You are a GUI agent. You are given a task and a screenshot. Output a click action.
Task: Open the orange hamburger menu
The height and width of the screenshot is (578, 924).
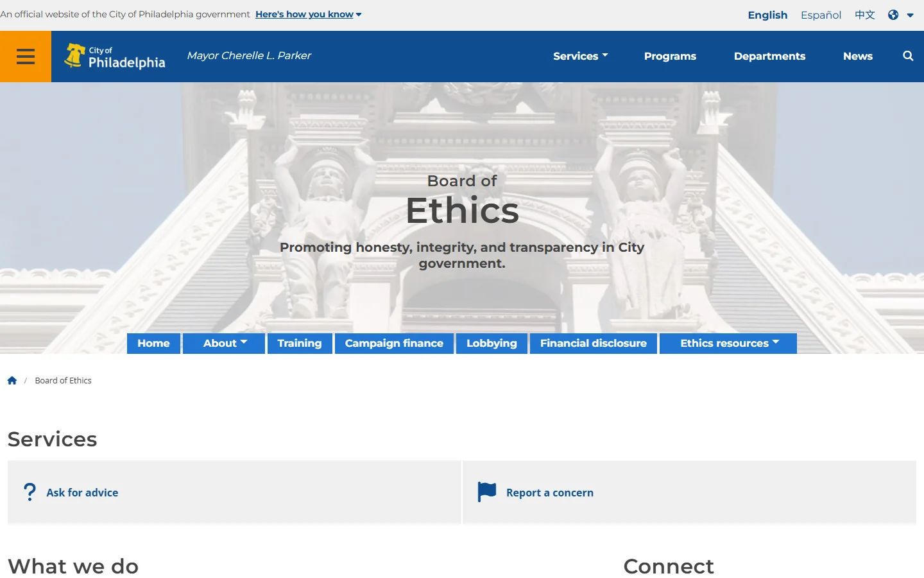click(x=26, y=57)
